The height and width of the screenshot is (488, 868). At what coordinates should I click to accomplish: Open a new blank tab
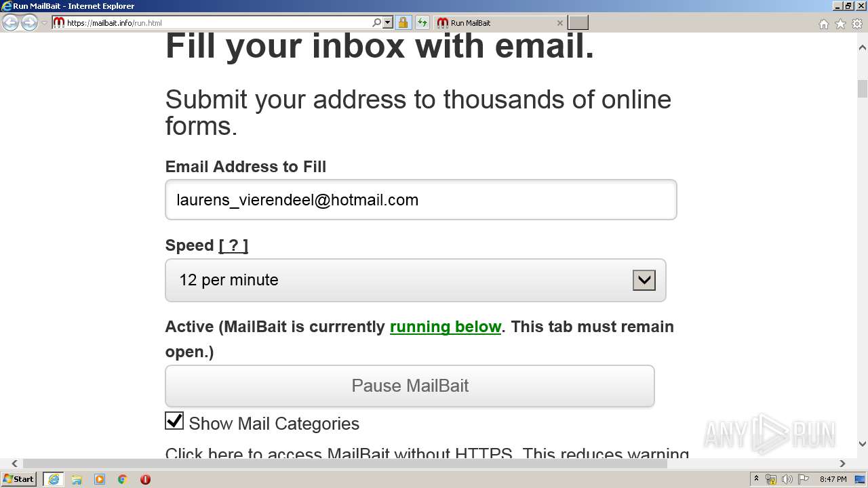pos(578,23)
